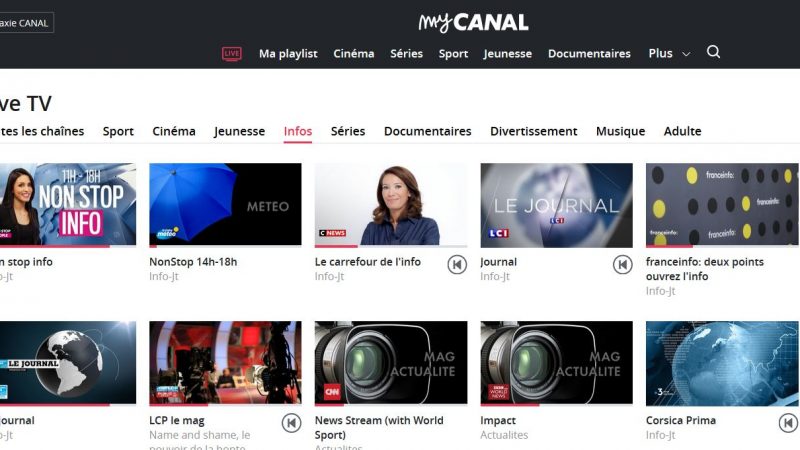The width and height of the screenshot is (800, 450).
Task: Open the NonStop 14h-18h title
Action: 193,262
